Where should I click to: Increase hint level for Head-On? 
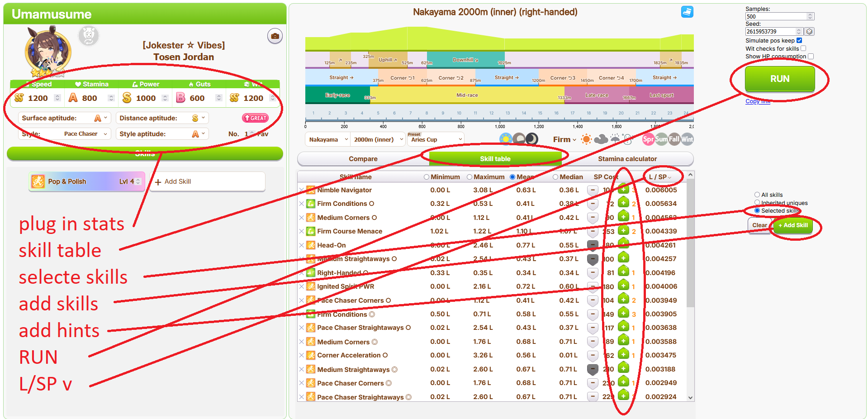pos(623,245)
